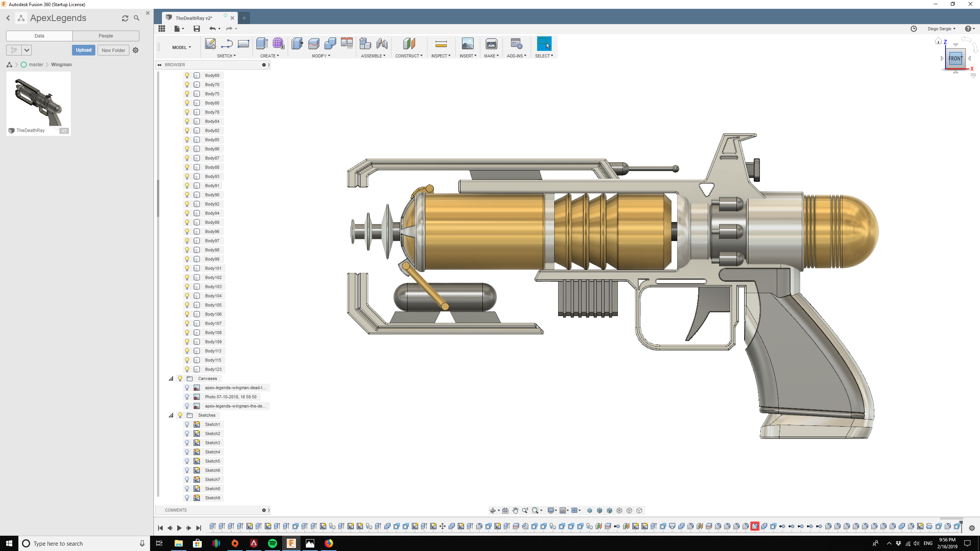The image size is (980, 551).
Task: Click the Orbit tool in navigation bar
Action: pyautogui.click(x=493, y=510)
